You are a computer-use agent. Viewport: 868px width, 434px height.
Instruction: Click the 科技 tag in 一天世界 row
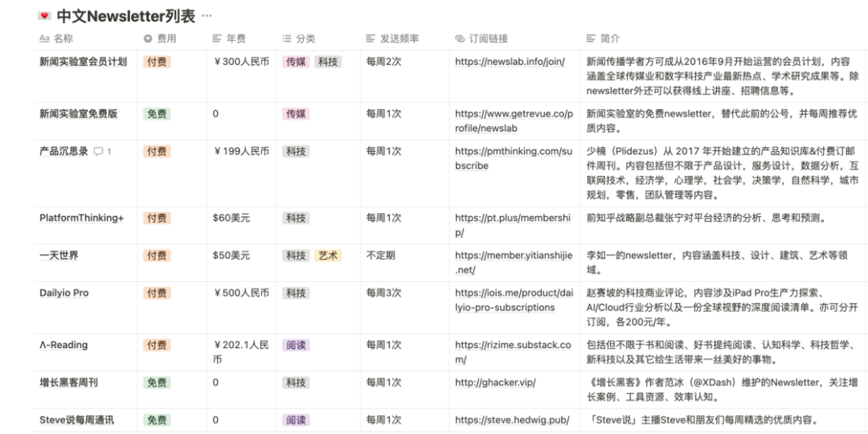[296, 256]
